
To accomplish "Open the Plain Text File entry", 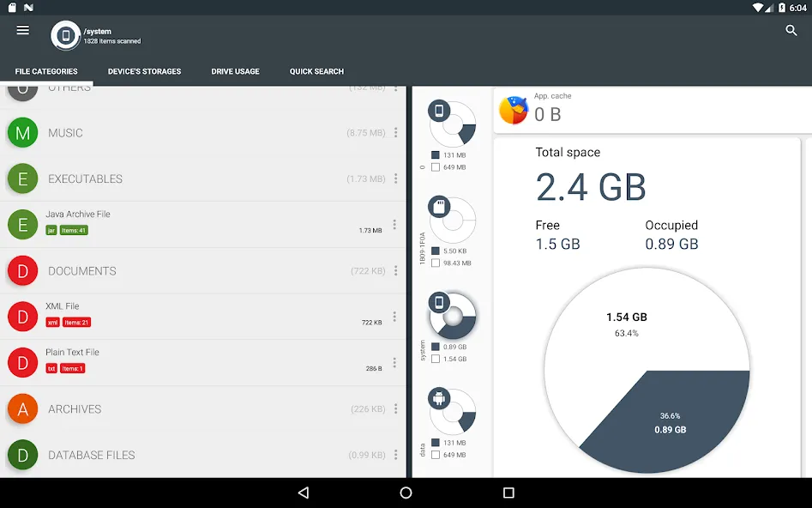I will 203,363.
